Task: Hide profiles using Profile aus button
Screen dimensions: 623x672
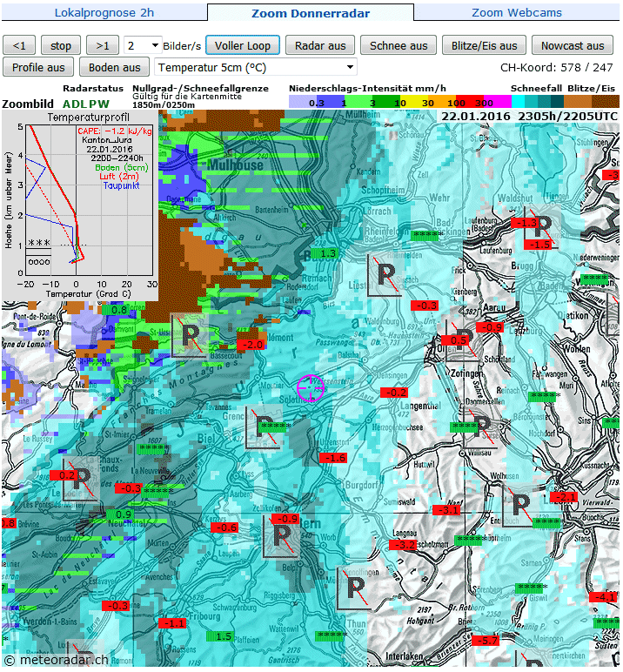Action: (x=38, y=67)
